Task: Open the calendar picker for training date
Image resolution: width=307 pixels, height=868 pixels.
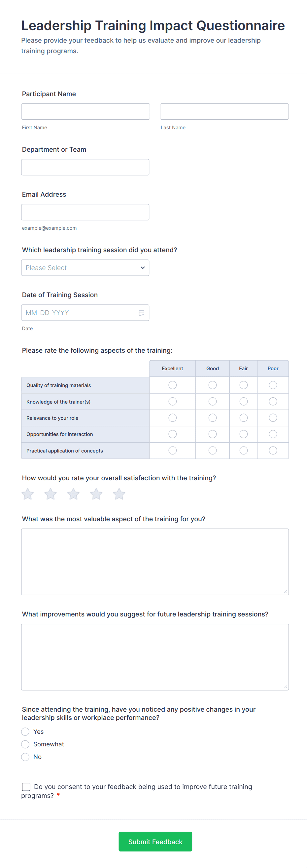Action: [141, 312]
